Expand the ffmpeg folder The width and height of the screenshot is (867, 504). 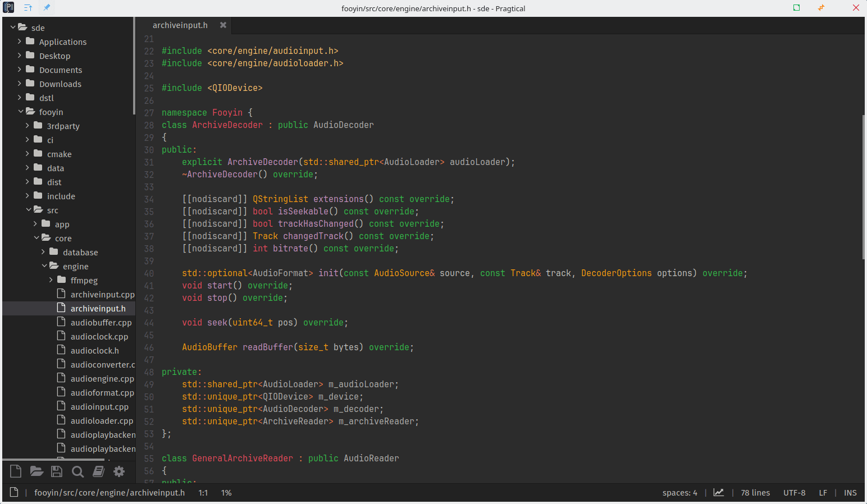click(x=51, y=280)
